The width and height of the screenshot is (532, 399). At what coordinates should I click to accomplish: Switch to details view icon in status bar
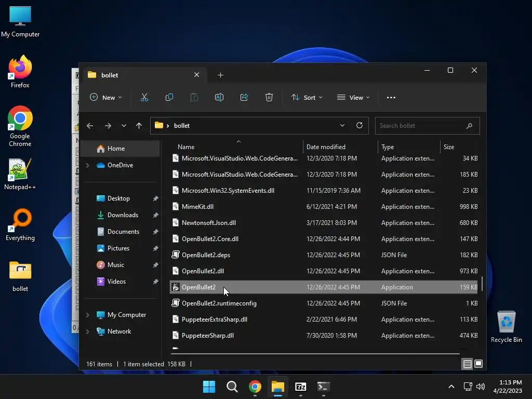tap(467, 364)
